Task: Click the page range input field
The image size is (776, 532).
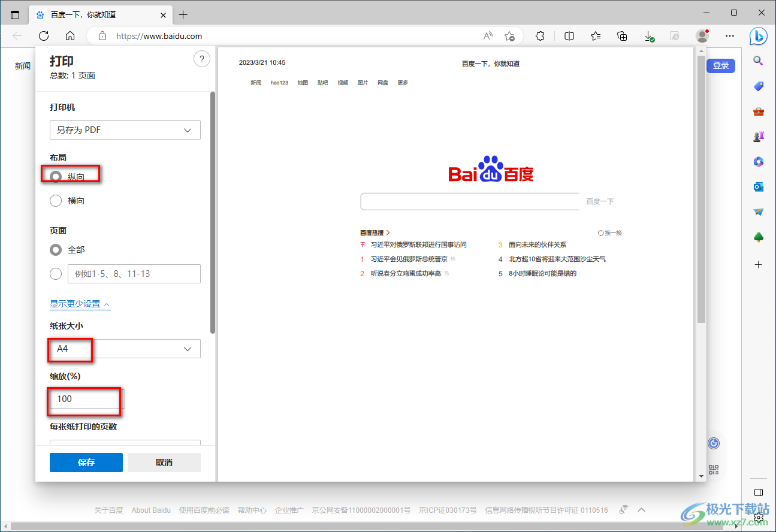Action: [x=134, y=274]
